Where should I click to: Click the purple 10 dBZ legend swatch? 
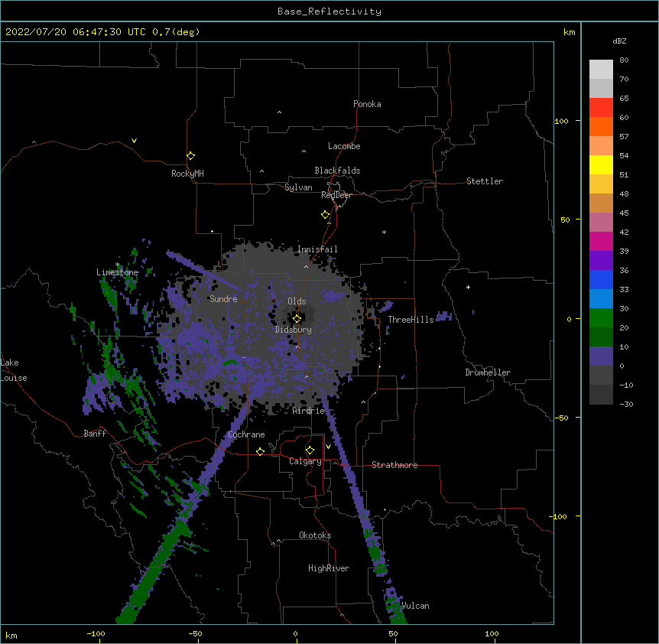[601, 356]
